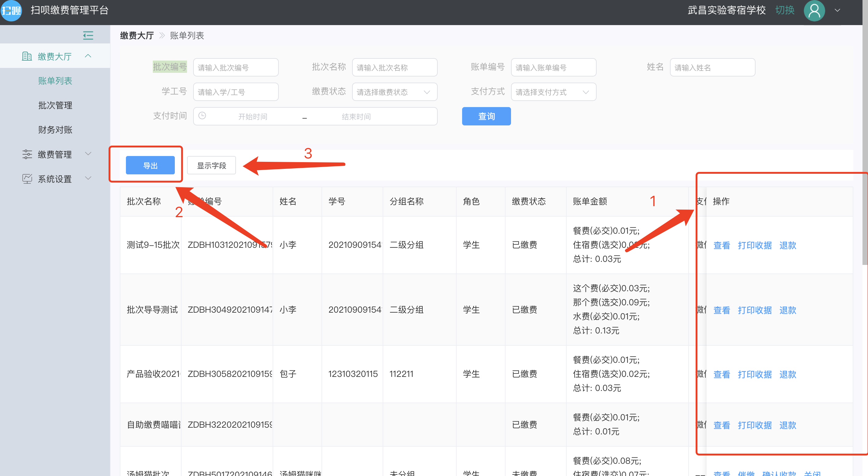Expand the 系统设置 menu chevron
Screen dimensions: 868x476
pos(88,178)
